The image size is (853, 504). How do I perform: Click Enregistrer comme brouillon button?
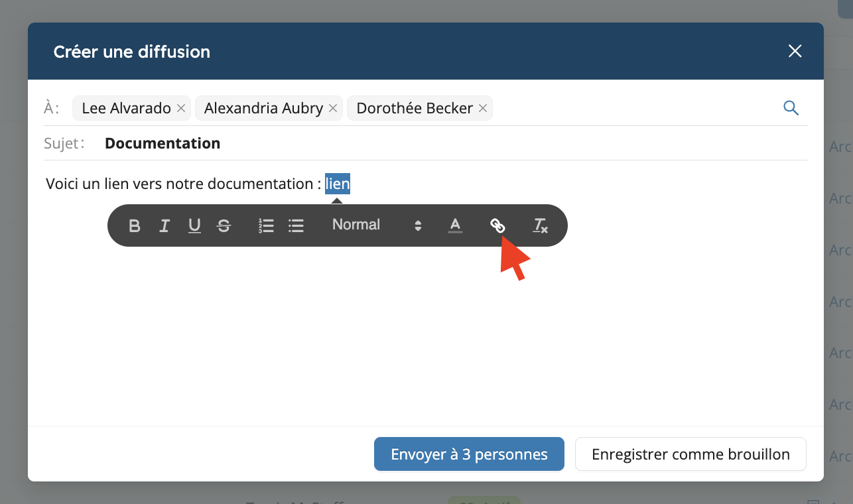click(690, 454)
